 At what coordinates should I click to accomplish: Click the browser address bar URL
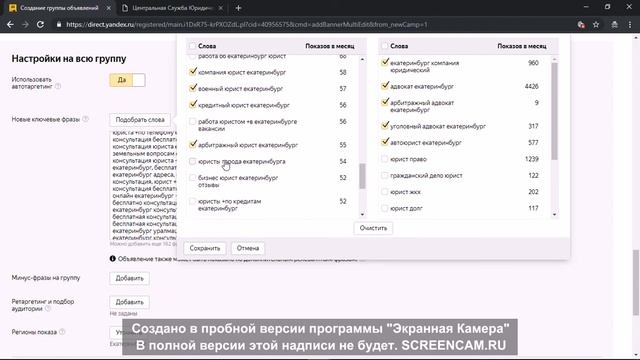247,24
